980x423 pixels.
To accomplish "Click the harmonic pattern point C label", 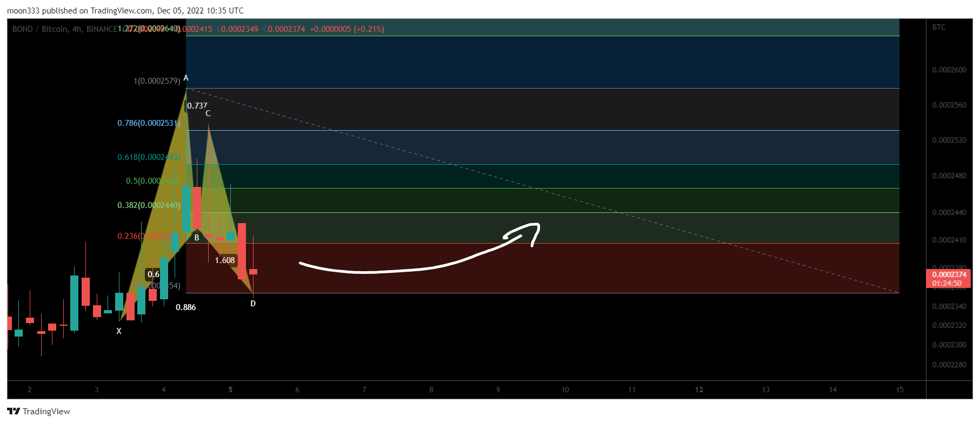I will [x=208, y=113].
